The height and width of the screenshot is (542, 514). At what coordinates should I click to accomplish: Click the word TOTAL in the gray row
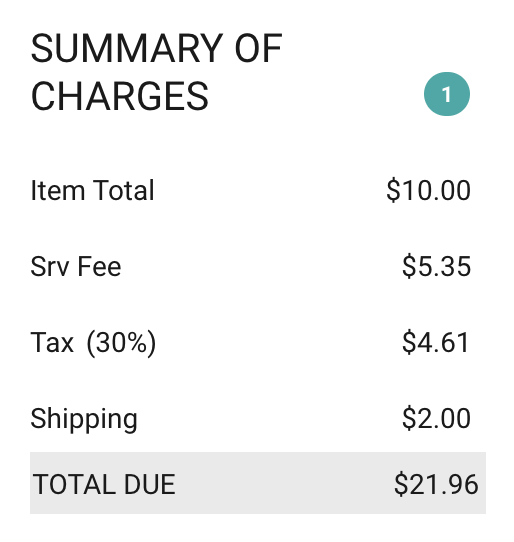pos(74,485)
